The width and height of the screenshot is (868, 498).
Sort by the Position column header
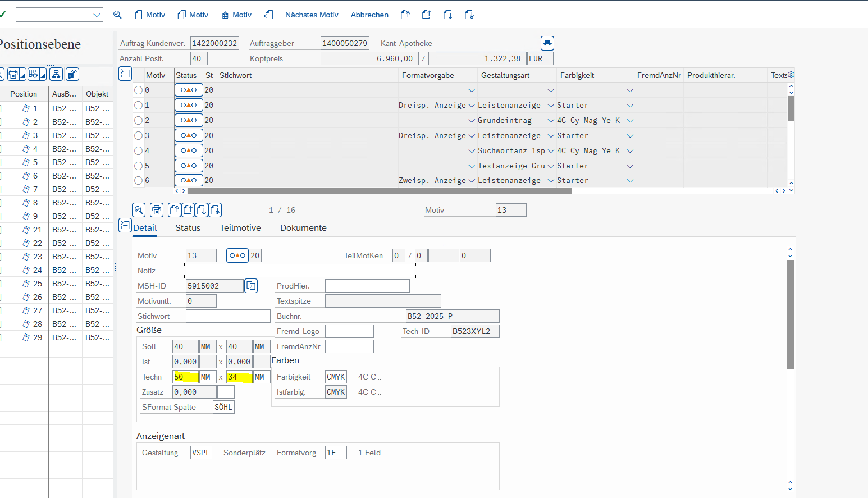(24, 94)
